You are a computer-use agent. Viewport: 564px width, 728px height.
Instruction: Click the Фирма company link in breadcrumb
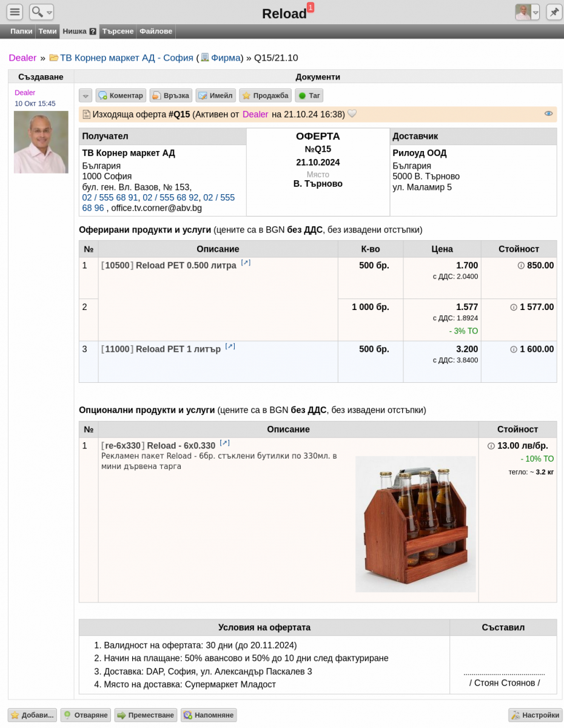coord(225,58)
